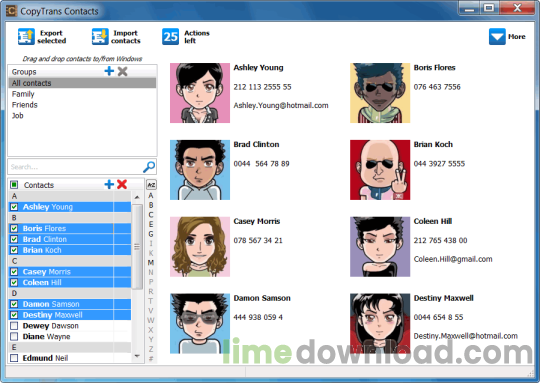
Task: Click the Search input field
Action: tap(82, 167)
